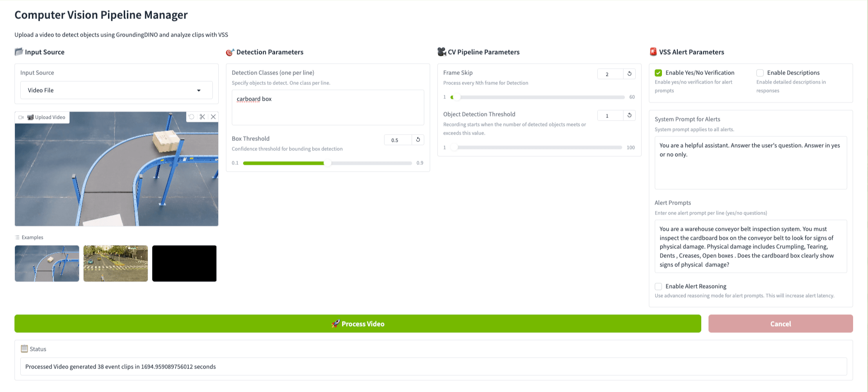Check the Enable Descriptions checkbox
The image size is (868, 392).
[x=760, y=73]
